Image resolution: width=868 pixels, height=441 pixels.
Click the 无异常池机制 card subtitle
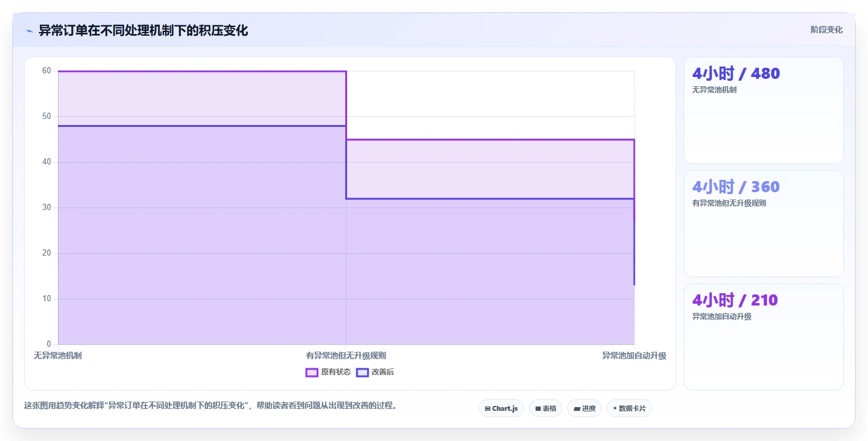[x=714, y=90]
